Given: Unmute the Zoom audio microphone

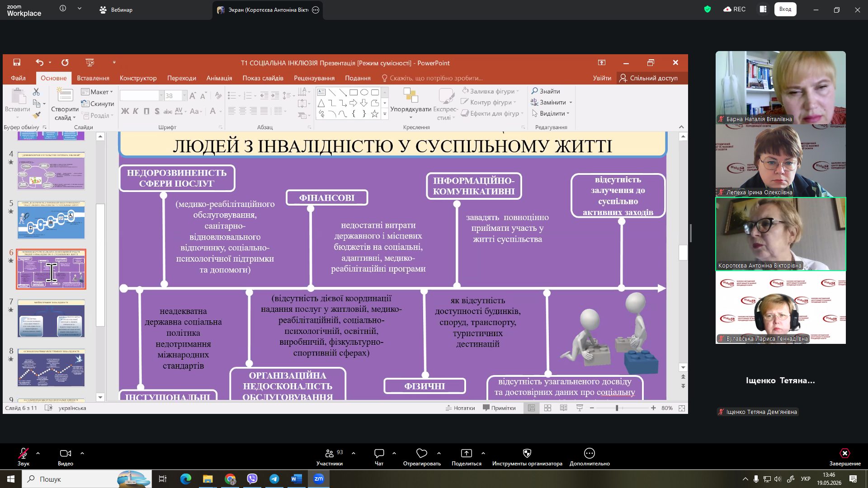Looking at the screenshot, I should [x=23, y=453].
